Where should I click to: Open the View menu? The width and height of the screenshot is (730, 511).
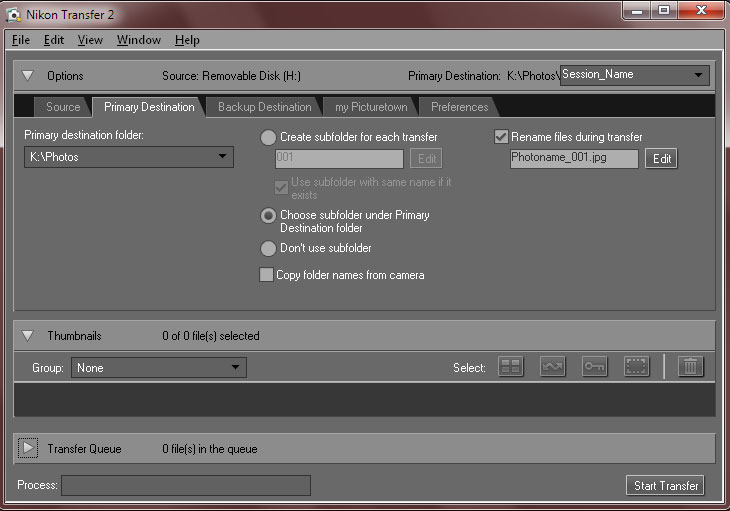point(90,40)
